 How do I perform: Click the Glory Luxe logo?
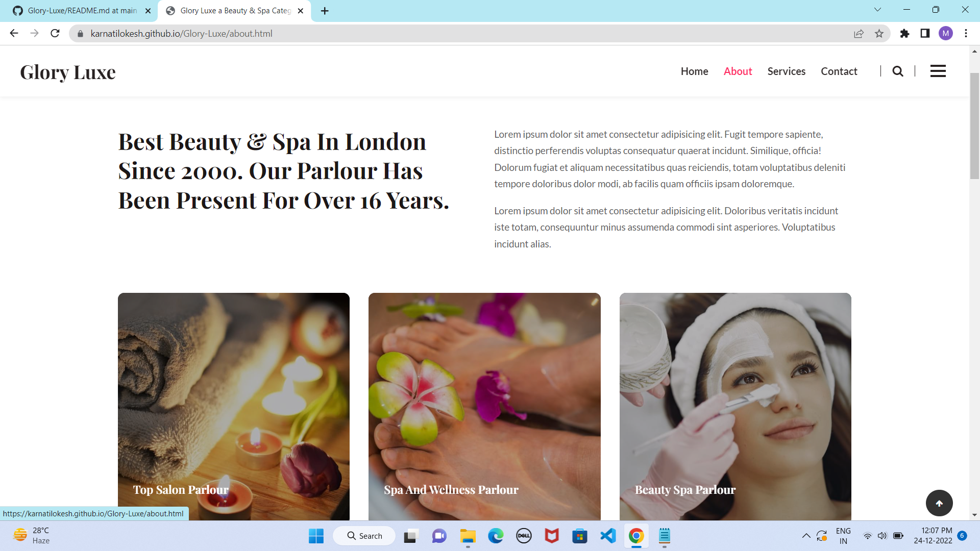(68, 72)
